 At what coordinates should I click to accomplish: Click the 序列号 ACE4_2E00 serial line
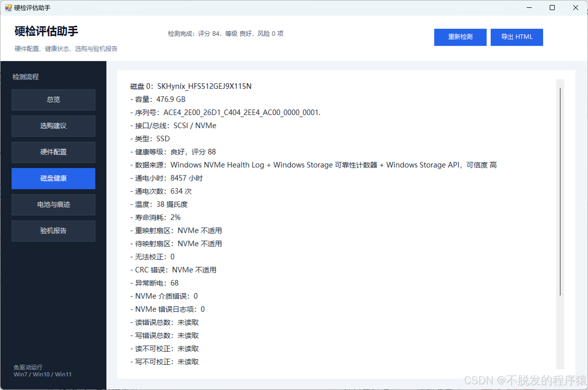coord(225,113)
